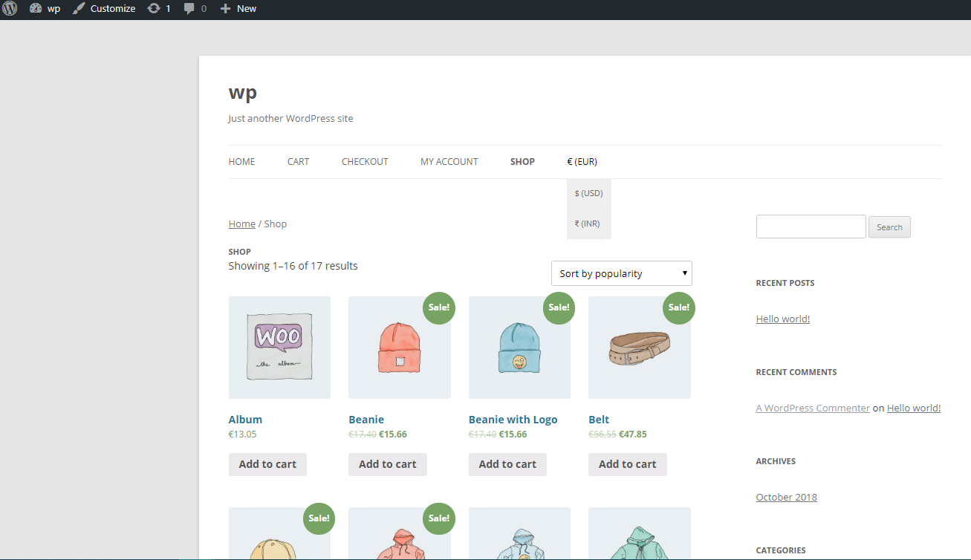Click the wp site title heading
The image size is (971, 560).
pyautogui.click(x=243, y=93)
